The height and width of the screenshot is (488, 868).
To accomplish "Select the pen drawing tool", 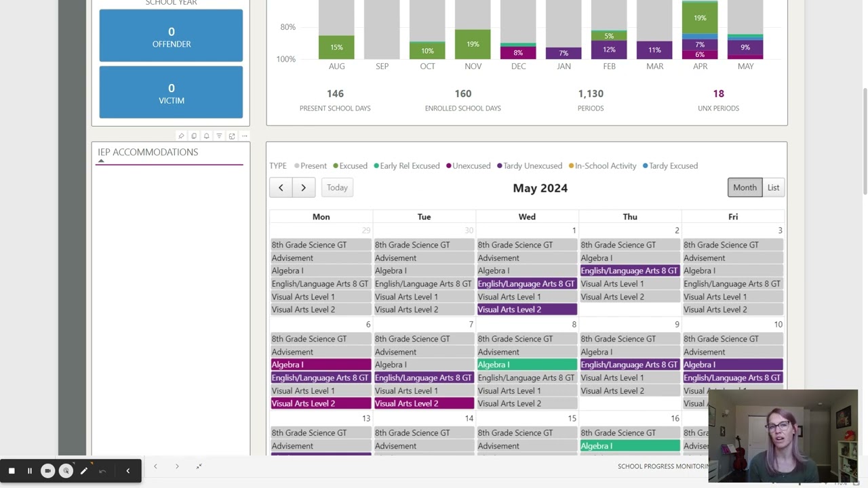I will pos(84,470).
